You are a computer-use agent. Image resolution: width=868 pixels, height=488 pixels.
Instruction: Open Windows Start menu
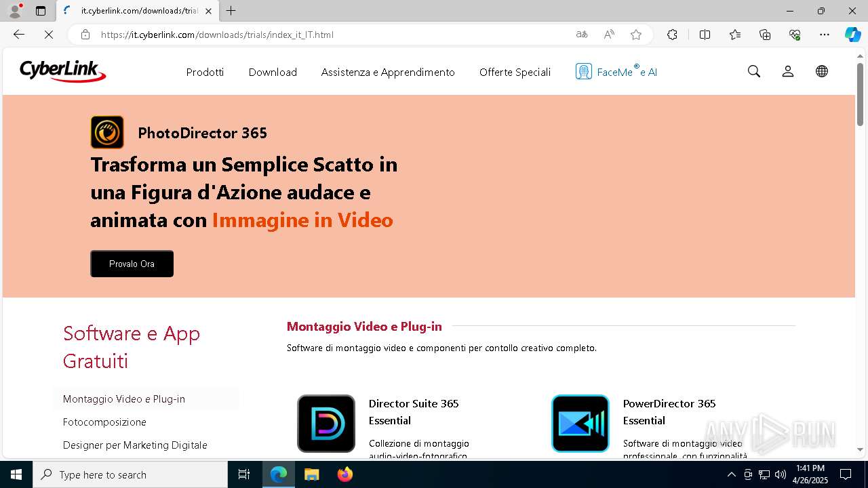tap(16, 474)
